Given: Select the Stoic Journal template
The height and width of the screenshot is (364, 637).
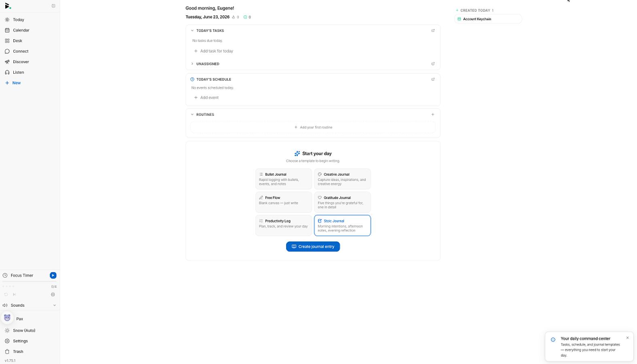Looking at the screenshot, I should tap(342, 225).
